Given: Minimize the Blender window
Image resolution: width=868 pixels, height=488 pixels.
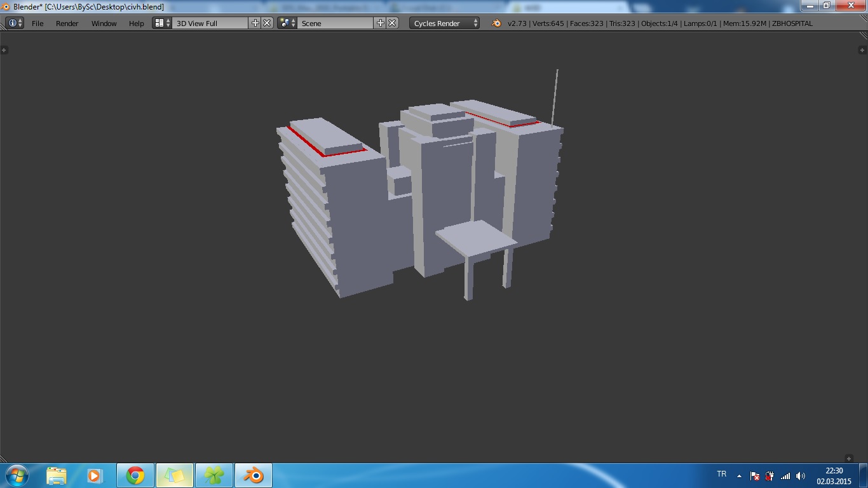Looking at the screenshot, I should [x=809, y=5].
